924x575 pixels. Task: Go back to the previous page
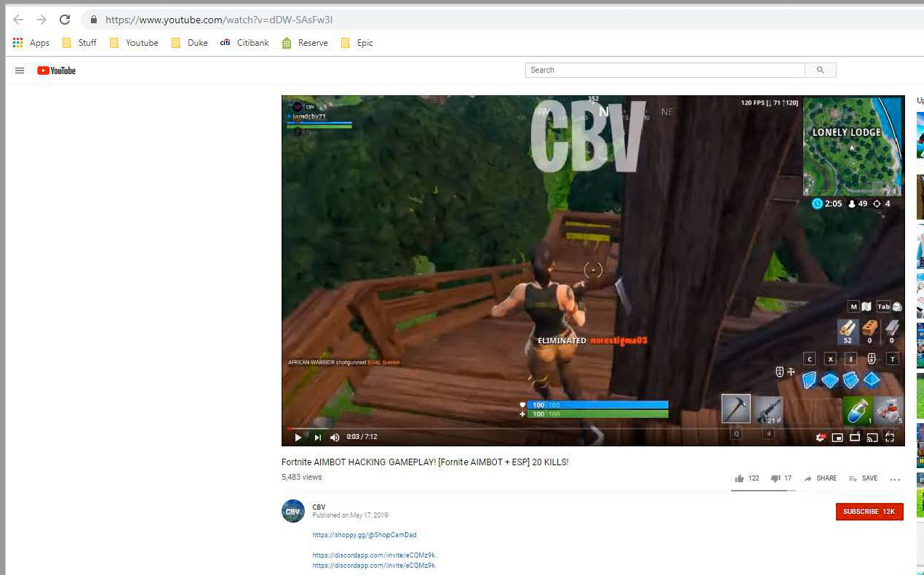click(19, 20)
